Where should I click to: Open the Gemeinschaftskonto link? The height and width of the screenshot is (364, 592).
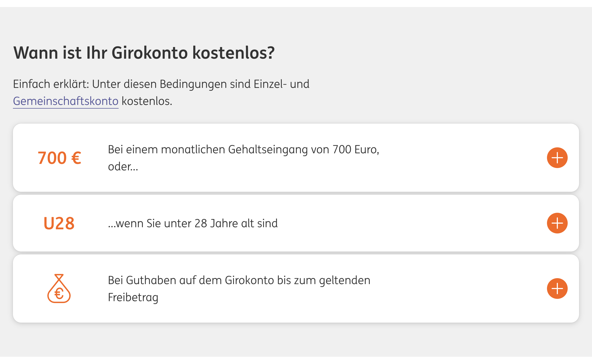click(x=66, y=101)
